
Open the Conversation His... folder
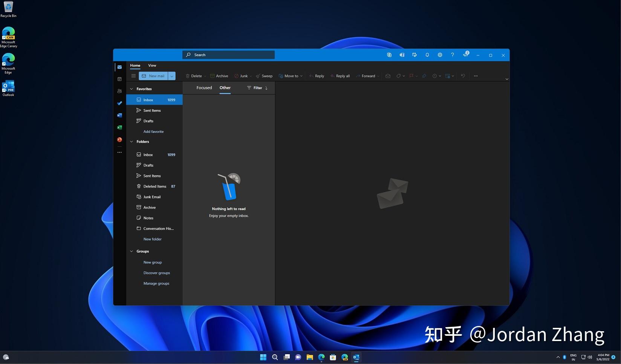click(x=154, y=228)
